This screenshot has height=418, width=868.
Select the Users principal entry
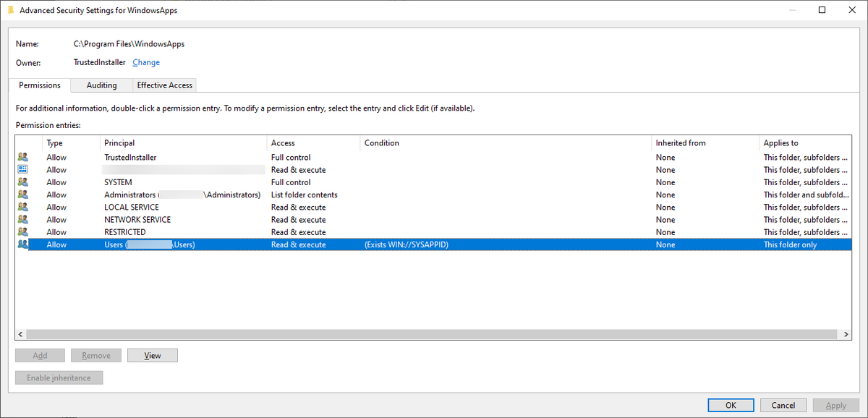(x=150, y=244)
